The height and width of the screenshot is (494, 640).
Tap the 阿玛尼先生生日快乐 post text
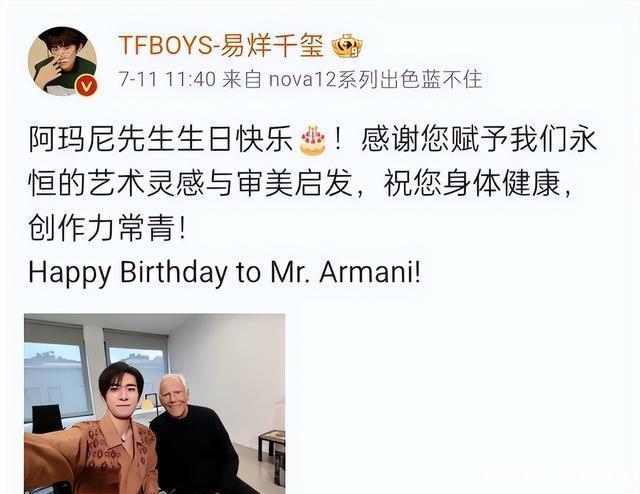(x=161, y=140)
